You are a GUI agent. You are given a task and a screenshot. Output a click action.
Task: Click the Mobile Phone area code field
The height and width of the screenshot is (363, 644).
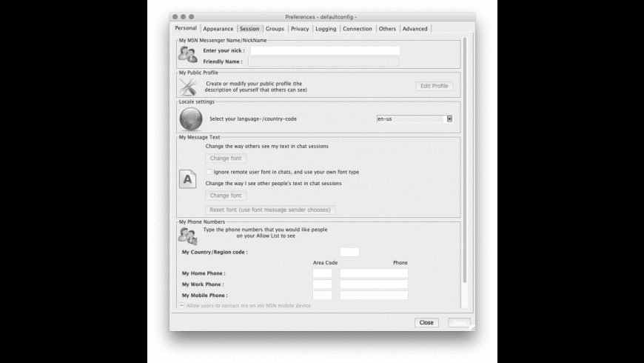coord(323,295)
